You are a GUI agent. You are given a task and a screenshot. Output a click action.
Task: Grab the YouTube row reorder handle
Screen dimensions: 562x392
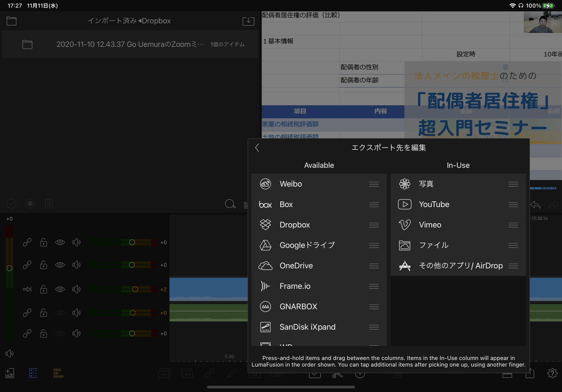[513, 204]
